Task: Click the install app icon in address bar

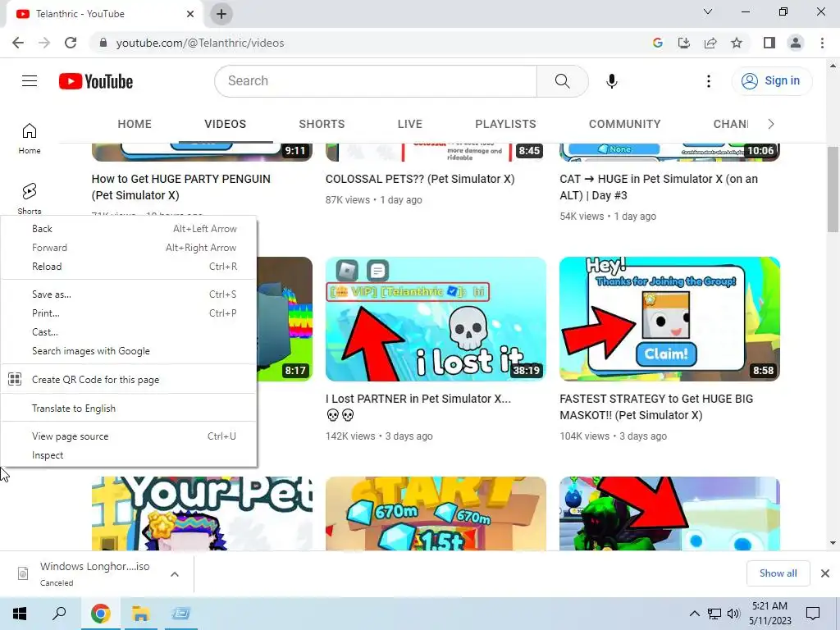Action: point(683,43)
